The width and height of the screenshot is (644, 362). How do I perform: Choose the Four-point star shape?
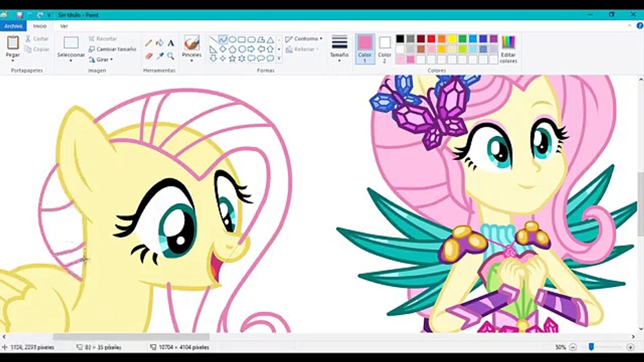pyautogui.click(x=223, y=58)
